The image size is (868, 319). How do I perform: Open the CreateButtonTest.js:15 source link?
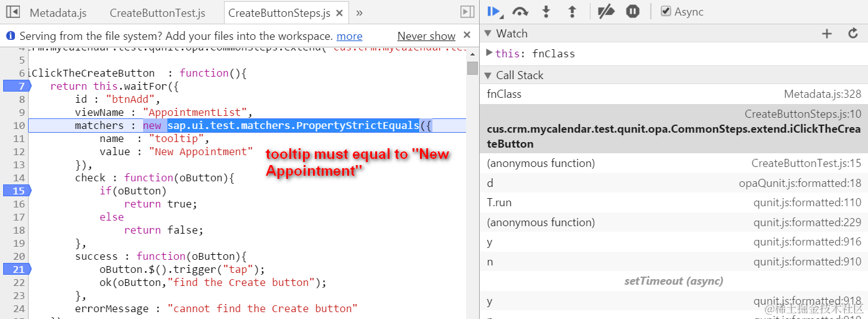(x=806, y=163)
